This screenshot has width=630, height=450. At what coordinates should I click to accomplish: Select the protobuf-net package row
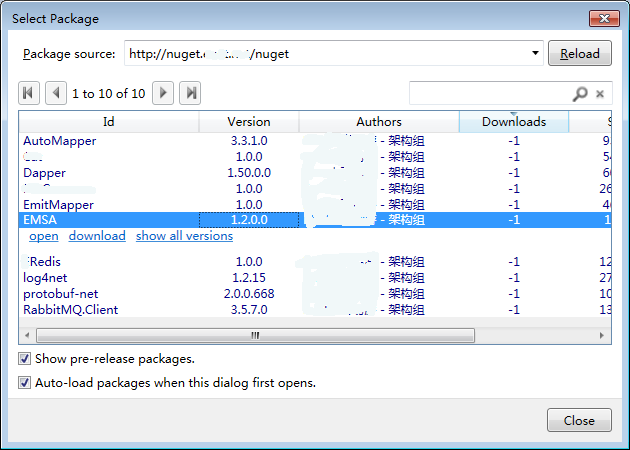point(315,294)
